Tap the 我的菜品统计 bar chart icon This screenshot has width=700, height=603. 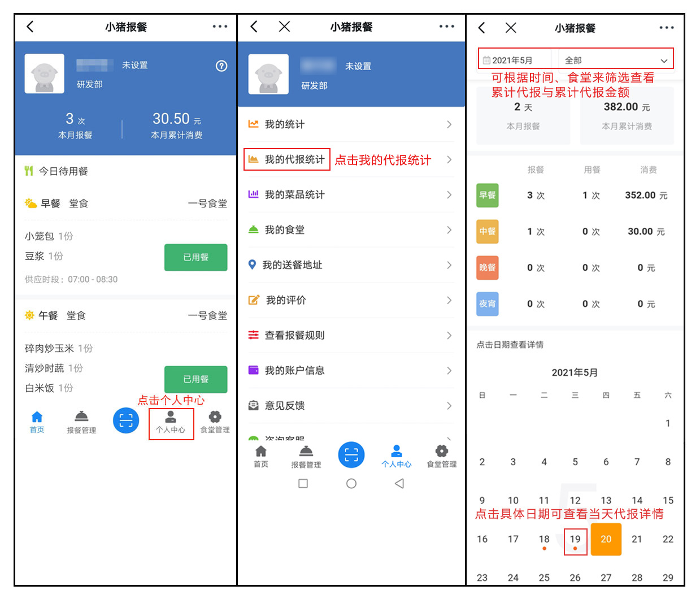pyautogui.click(x=253, y=194)
